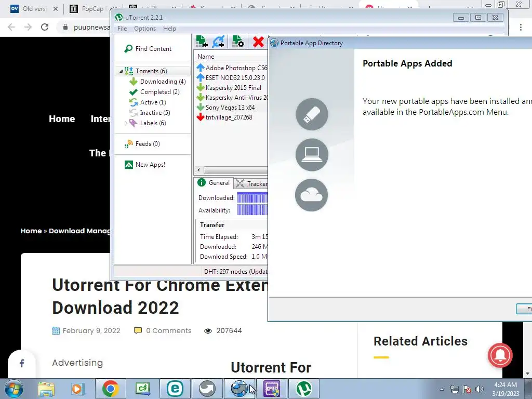
Task: Click the red notification bell on the webpage
Action: (500, 355)
